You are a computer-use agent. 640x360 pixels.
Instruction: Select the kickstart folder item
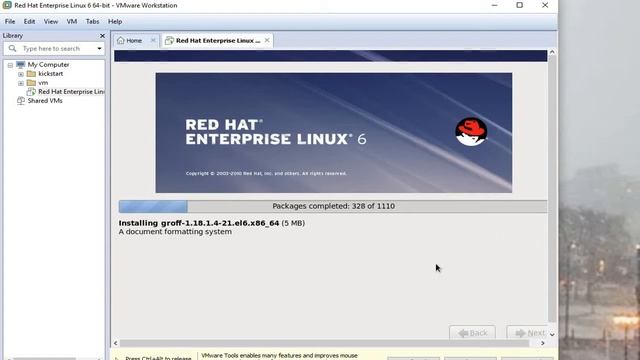tap(50, 73)
